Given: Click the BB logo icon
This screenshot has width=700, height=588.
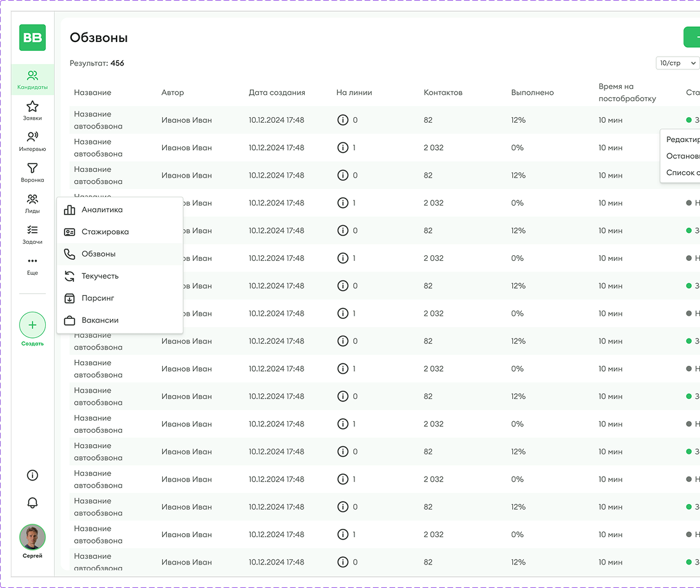Looking at the screenshot, I should coord(32,38).
